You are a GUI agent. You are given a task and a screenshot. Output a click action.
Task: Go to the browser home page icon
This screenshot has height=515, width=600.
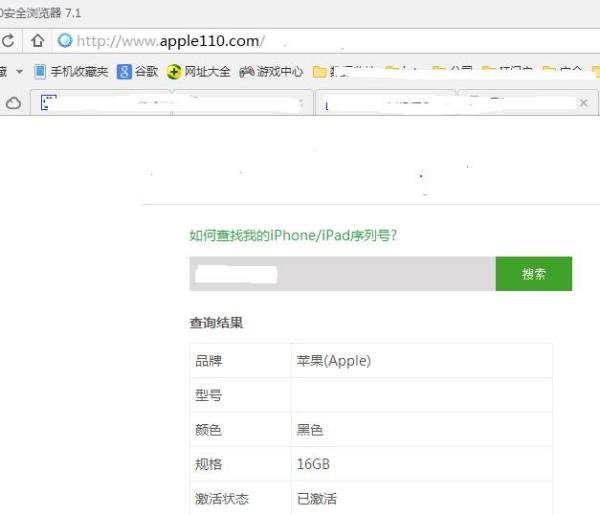(38, 41)
